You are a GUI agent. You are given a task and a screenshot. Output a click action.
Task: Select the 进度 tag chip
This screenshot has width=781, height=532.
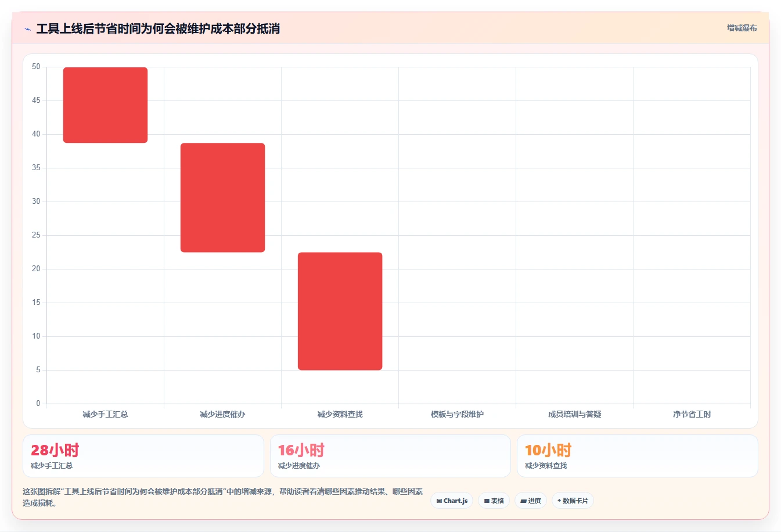[x=531, y=501]
